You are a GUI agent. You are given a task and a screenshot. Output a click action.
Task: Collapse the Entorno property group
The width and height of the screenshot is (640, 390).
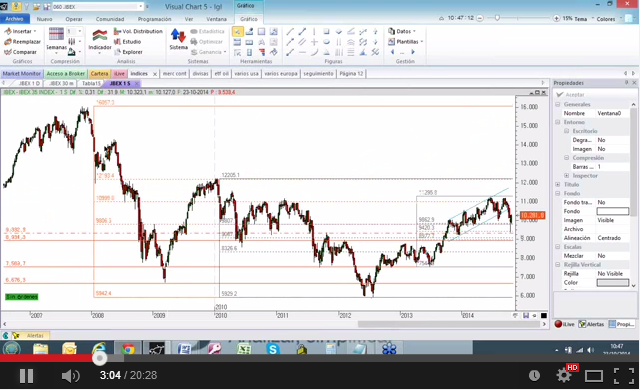point(558,122)
